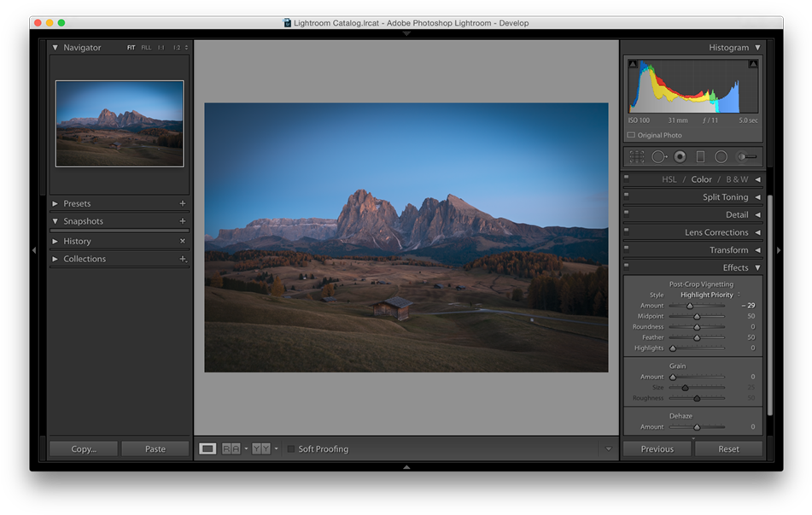Image resolution: width=812 pixels, height=515 pixels.
Task: Toggle shadow clipping indicator in Histogram
Action: coord(633,64)
